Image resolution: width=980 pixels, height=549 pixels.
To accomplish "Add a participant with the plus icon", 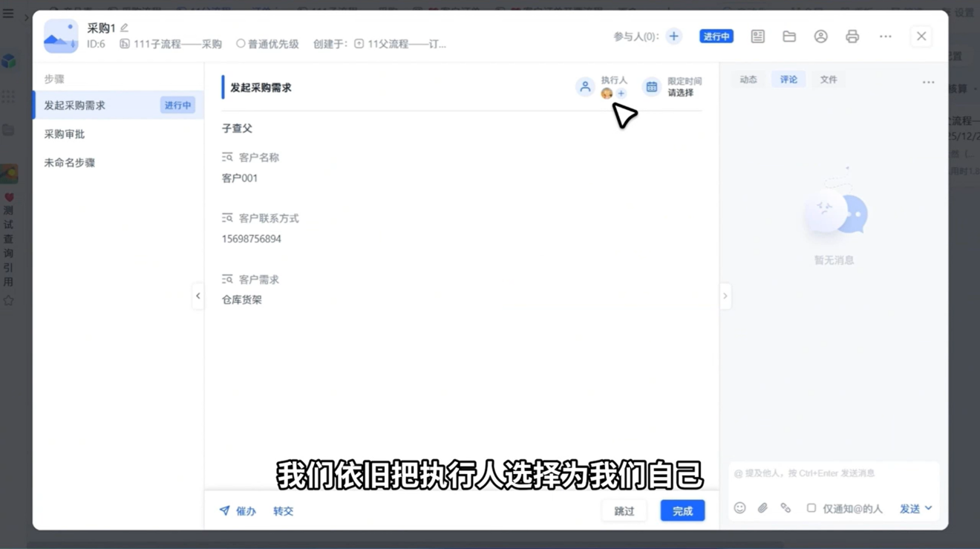I will (673, 36).
